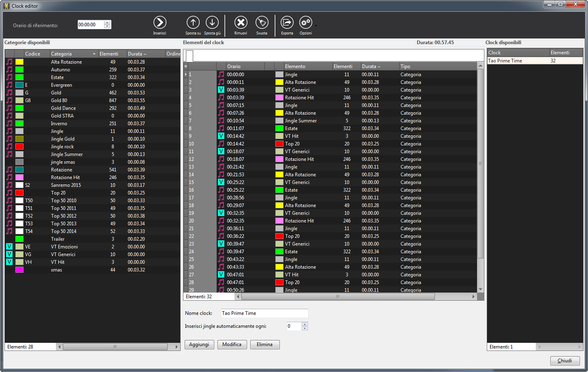The width and height of the screenshot is (588, 372).
Task: Select the Top 50 2012 category row
Action: pos(92,216)
